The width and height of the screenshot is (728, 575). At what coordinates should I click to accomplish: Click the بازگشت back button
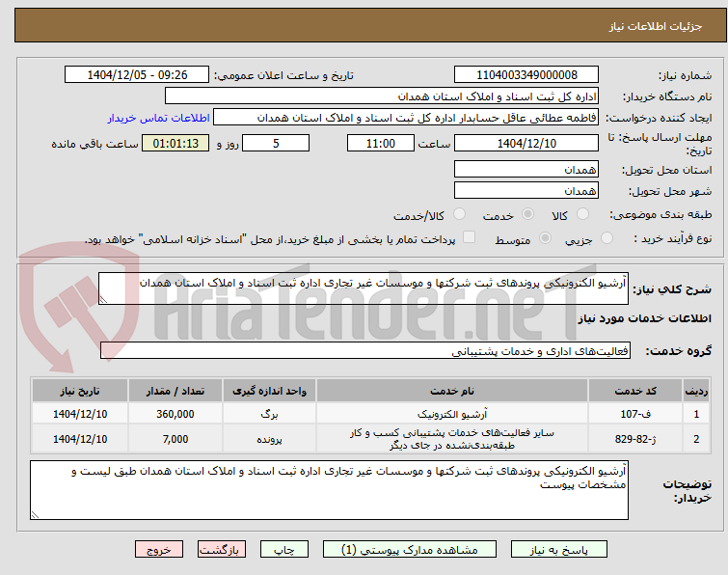[222, 550]
